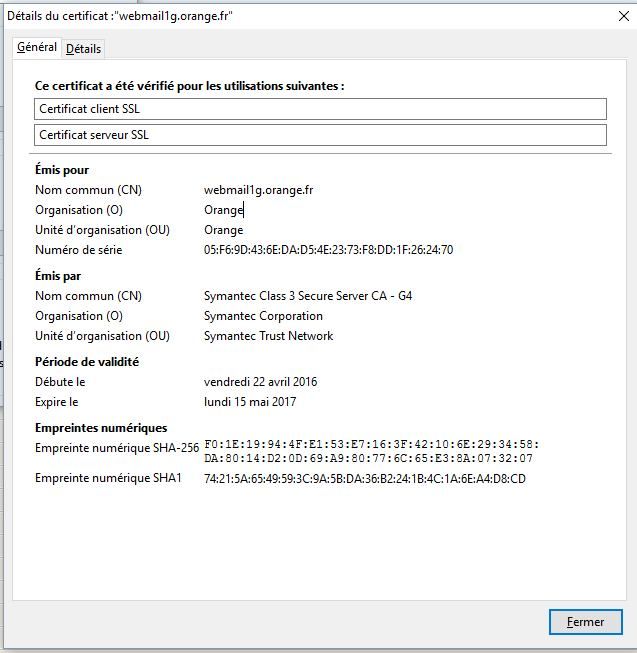Select the 'Certificat client SSL' usage field
Screen dimensions: 637x653
320,109
